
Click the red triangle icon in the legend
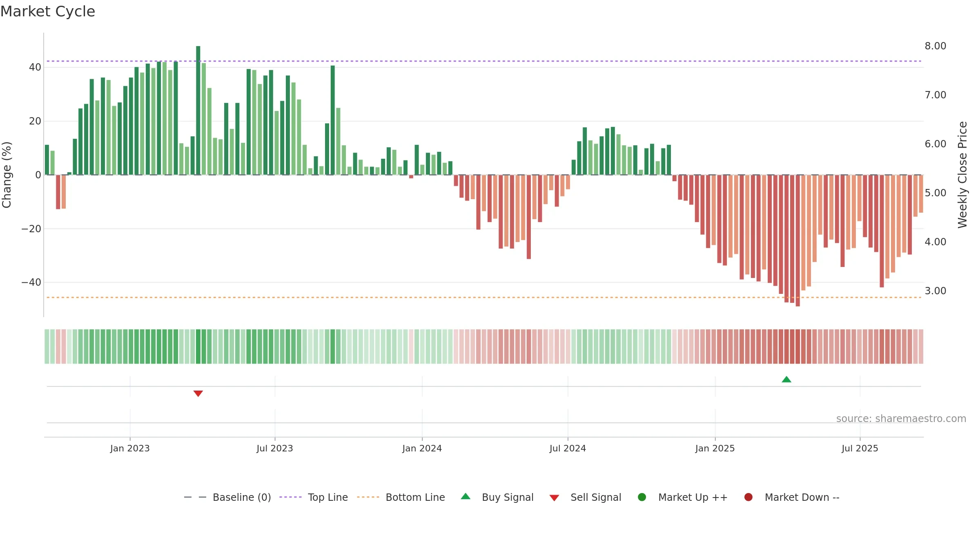tap(554, 498)
